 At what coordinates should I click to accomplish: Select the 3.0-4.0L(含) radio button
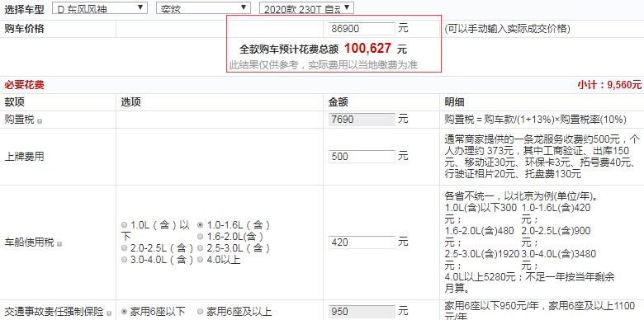point(125,259)
